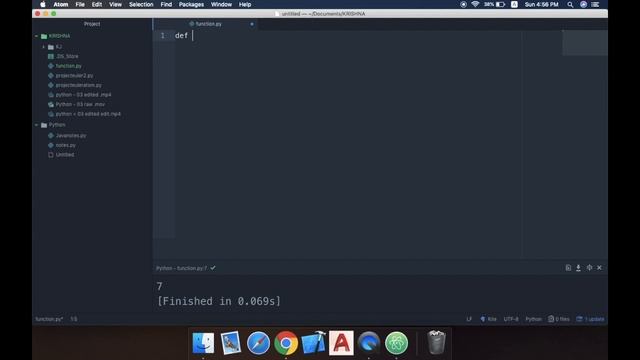The width and height of the screenshot is (640, 360).
Task: Change the Python grammar selector
Action: 533,319
